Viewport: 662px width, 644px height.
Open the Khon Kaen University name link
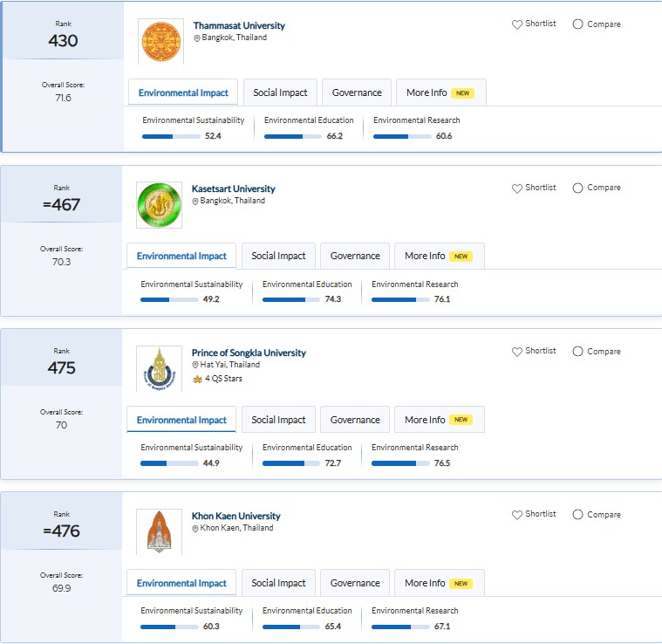[235, 516]
